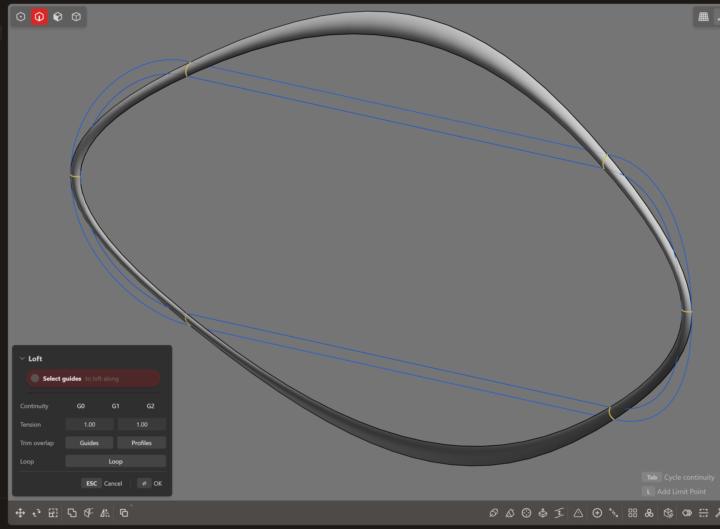Click the circled plus icon in bottom-right toolbar
720x529 pixels.
click(597, 513)
